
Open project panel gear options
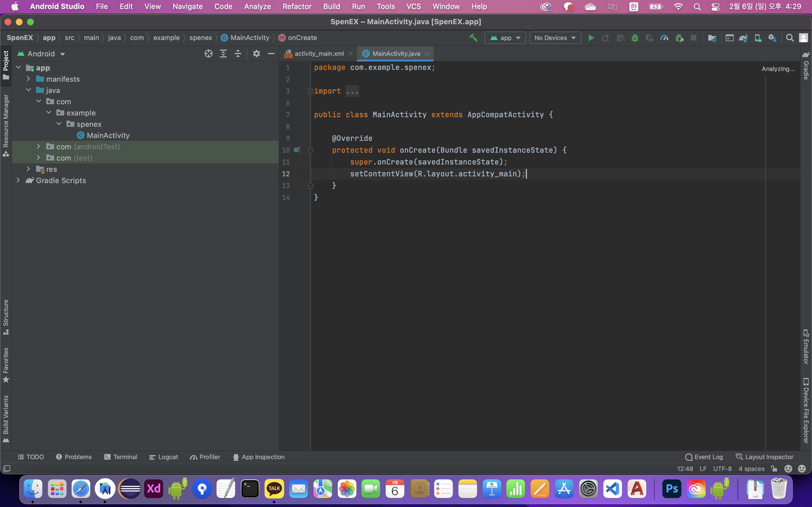point(256,54)
